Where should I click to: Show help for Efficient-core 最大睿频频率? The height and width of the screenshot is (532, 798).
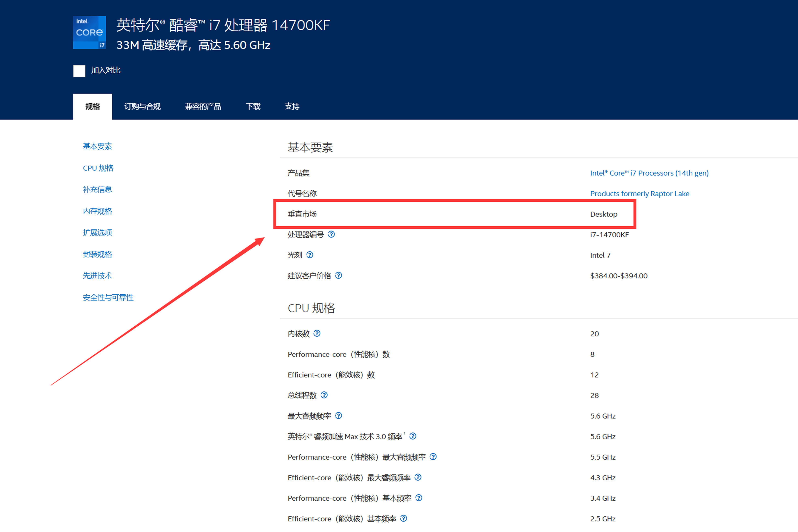click(418, 477)
